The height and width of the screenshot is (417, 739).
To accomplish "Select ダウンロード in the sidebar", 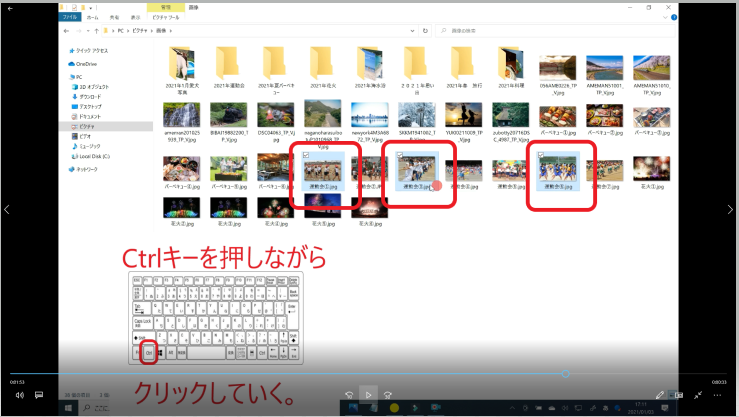I will (91, 97).
